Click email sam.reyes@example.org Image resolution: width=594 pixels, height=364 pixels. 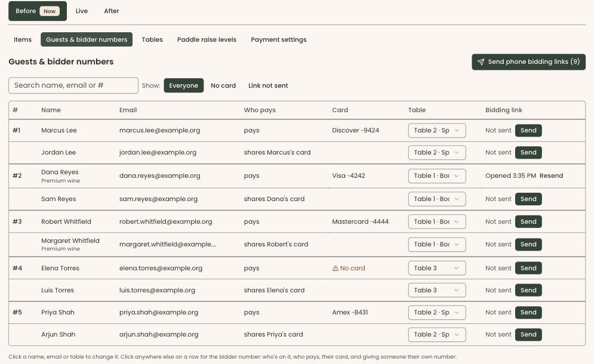click(158, 199)
